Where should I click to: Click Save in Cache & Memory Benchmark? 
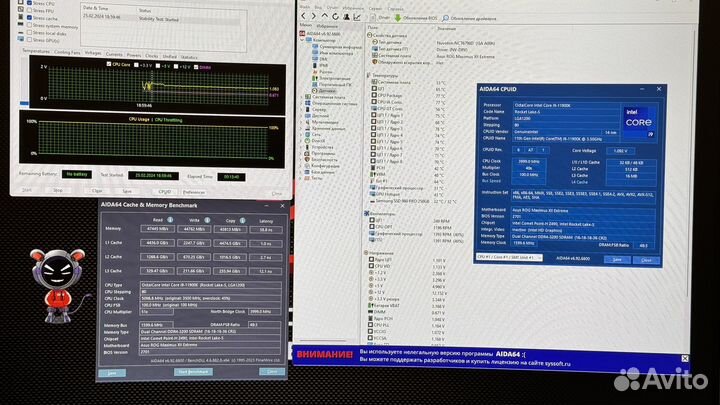point(112,373)
